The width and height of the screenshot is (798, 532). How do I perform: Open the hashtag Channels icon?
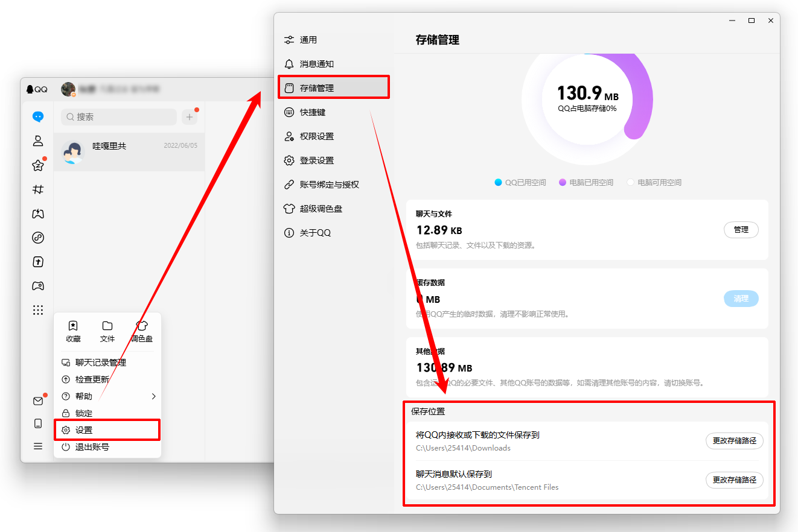click(x=38, y=189)
